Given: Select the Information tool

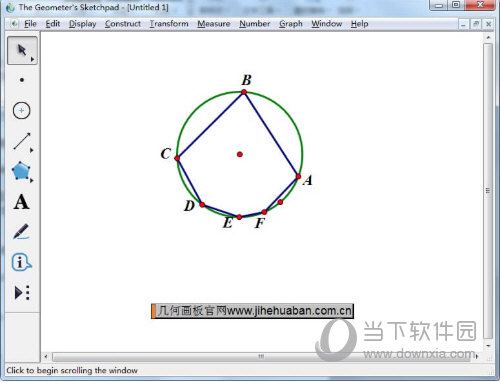Looking at the screenshot, I should (x=21, y=262).
